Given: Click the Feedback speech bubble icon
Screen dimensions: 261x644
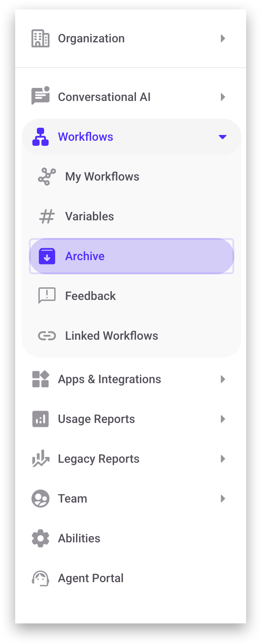Looking at the screenshot, I should tap(47, 296).
